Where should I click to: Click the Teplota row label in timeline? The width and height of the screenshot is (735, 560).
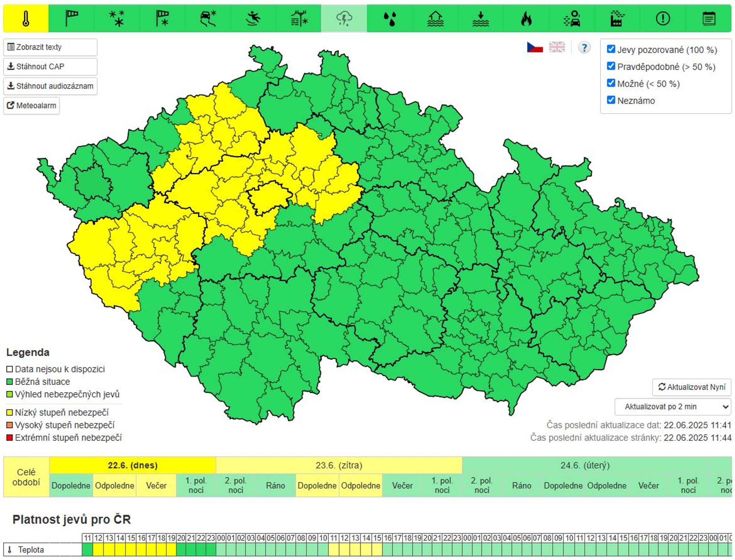[31, 550]
